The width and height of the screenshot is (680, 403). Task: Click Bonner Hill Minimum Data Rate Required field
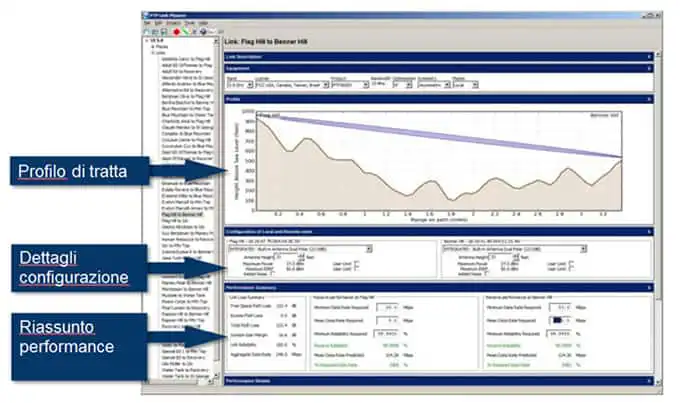tap(560, 307)
